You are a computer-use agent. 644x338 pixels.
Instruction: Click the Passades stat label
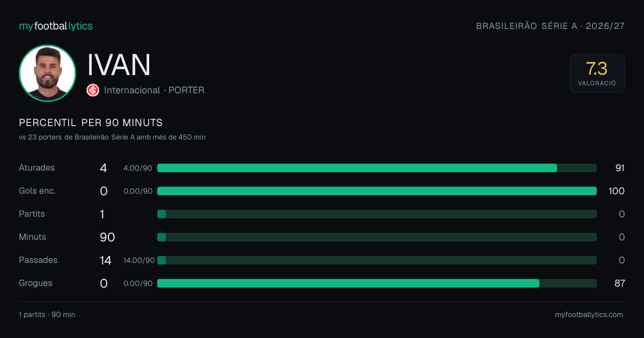pyautogui.click(x=38, y=260)
